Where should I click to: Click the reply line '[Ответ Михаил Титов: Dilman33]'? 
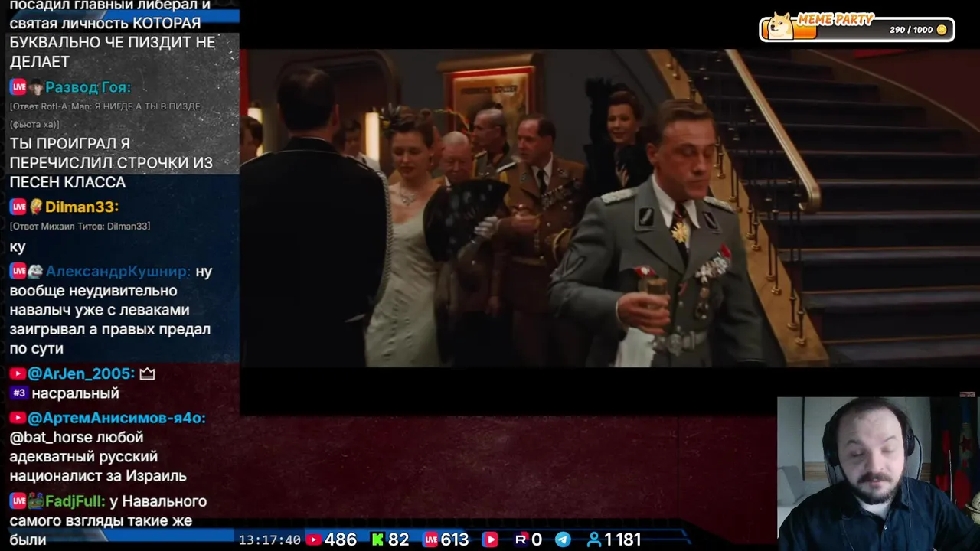80,227
